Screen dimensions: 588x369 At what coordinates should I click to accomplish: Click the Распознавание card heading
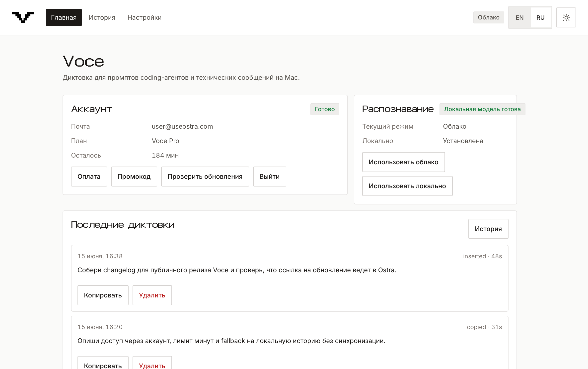(x=398, y=109)
